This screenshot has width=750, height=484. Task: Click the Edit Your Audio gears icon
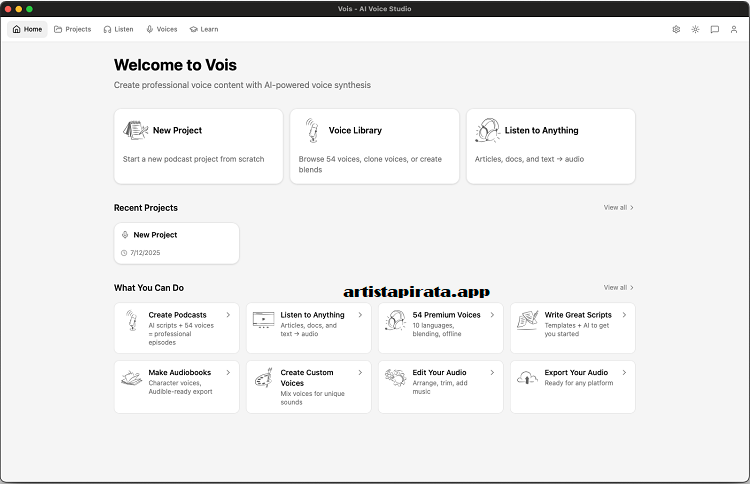click(395, 378)
